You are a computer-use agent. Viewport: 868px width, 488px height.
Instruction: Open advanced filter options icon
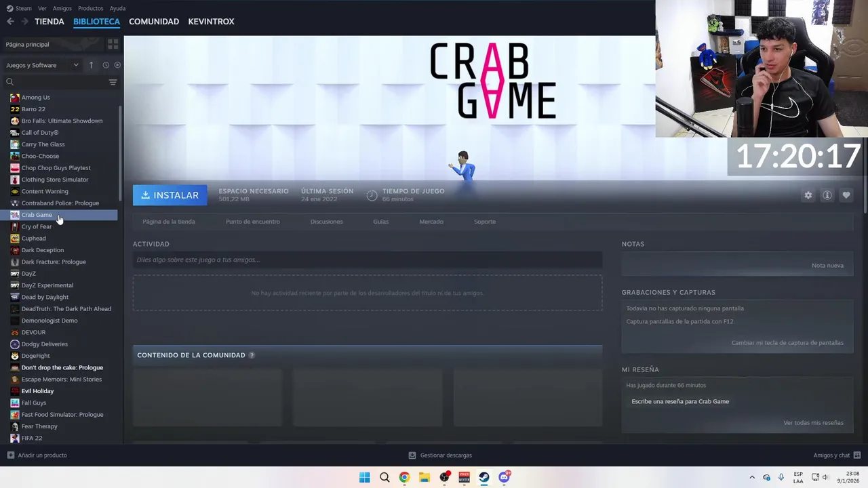click(x=113, y=82)
